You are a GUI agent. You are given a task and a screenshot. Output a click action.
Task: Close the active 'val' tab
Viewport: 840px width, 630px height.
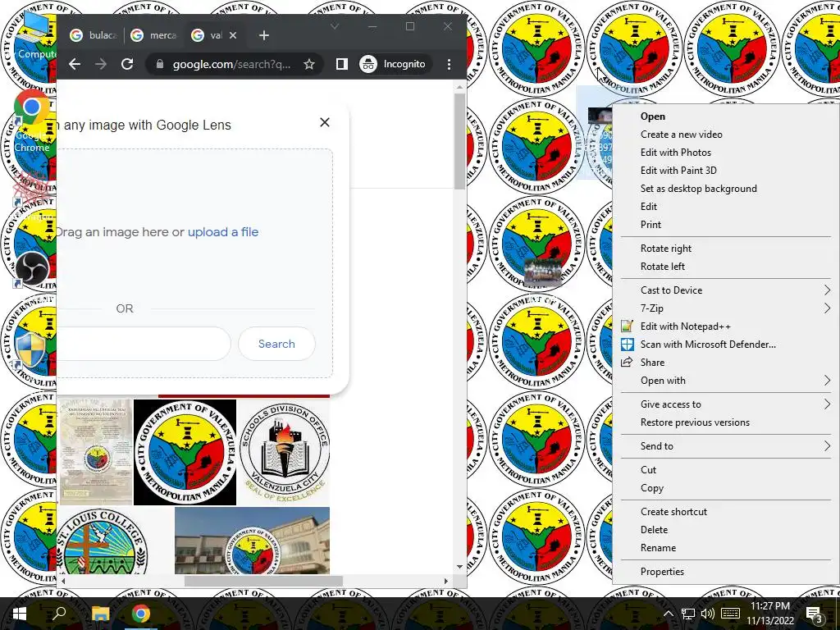click(x=232, y=35)
